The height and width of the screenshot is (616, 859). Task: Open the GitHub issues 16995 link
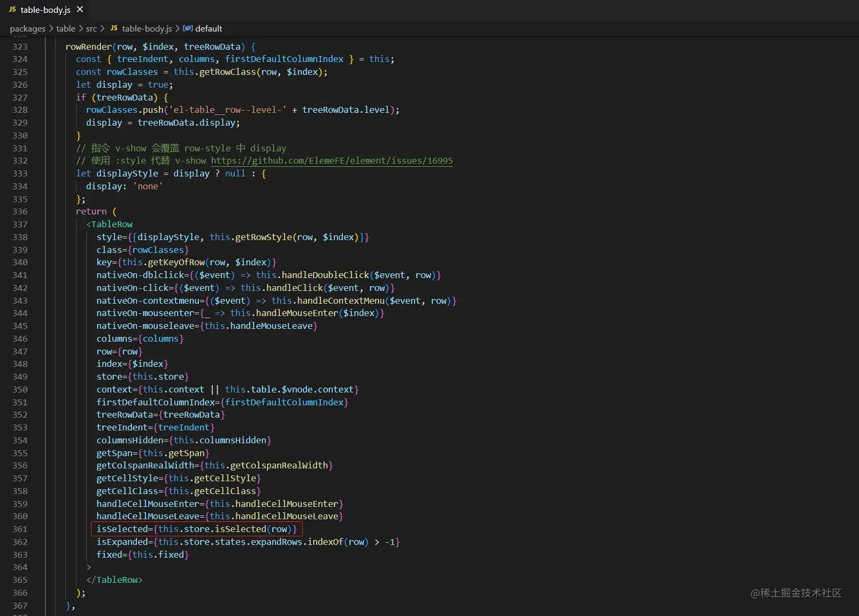(x=332, y=161)
